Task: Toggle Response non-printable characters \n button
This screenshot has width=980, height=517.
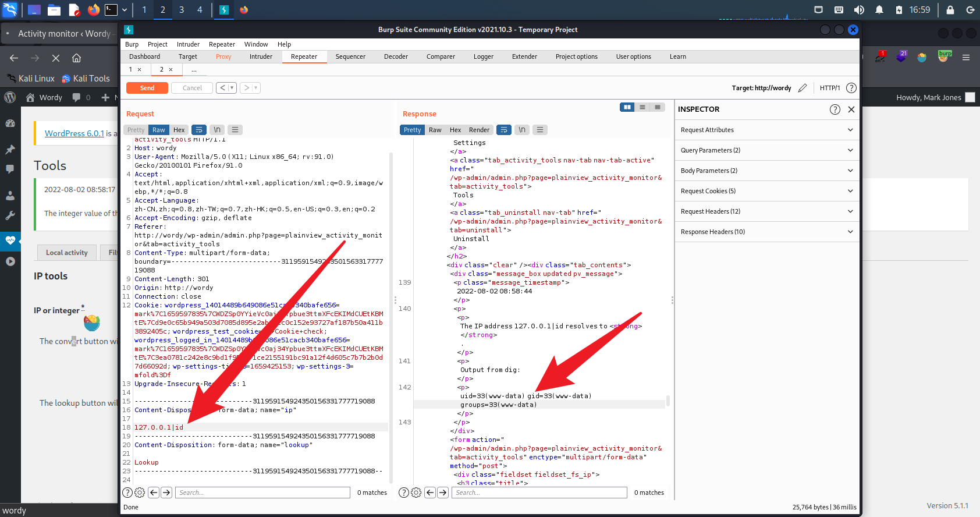Action: 522,130
